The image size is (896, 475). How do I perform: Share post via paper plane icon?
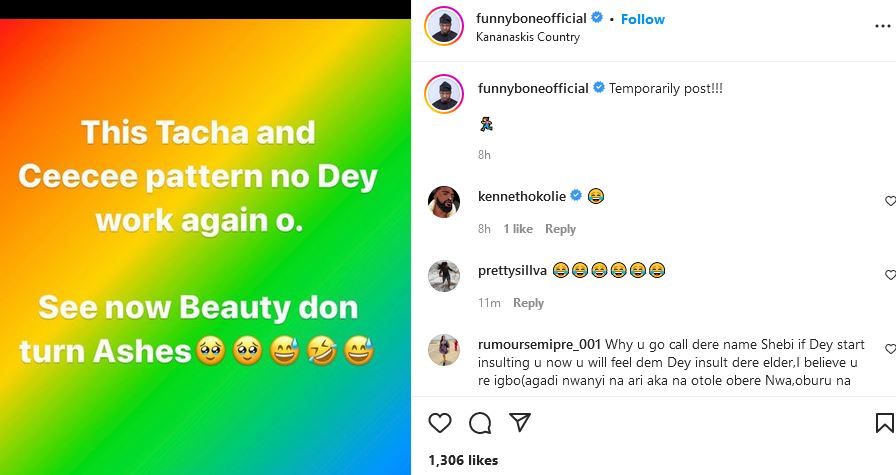519,423
